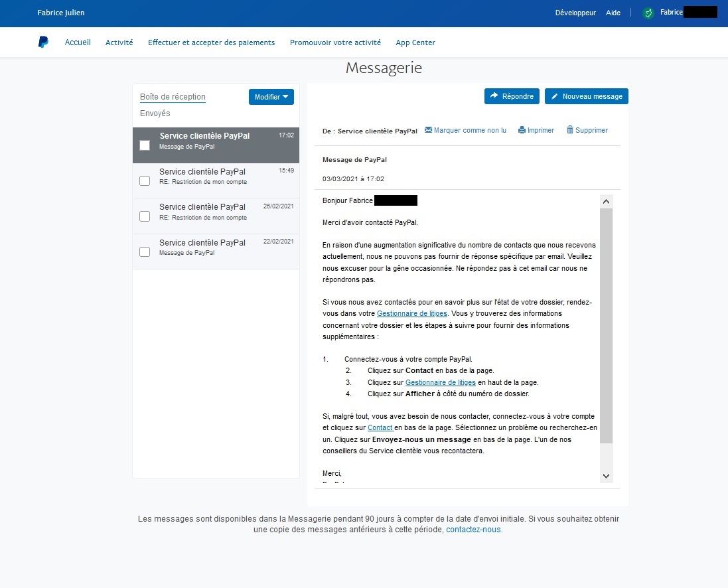
Task: Open the 22/02/2021 Message de PayPal
Action: click(216, 252)
